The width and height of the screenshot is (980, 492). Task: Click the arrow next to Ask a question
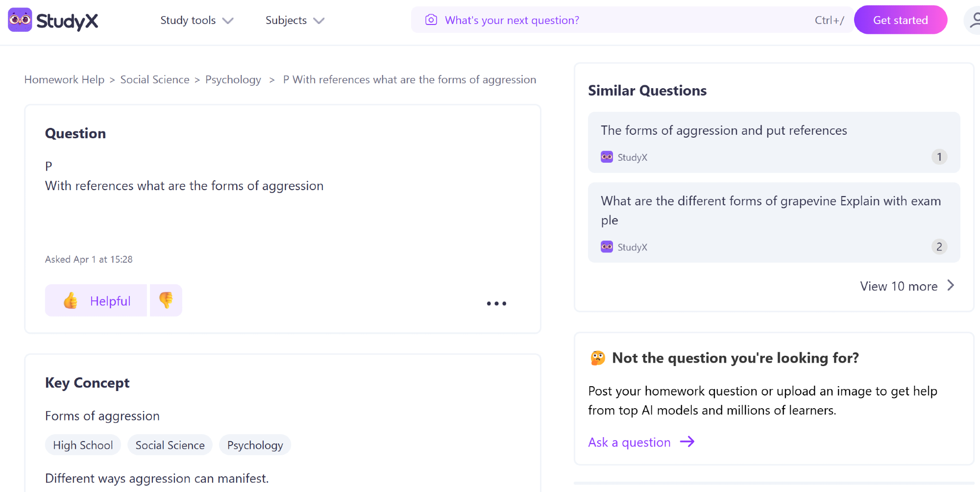[x=687, y=442]
